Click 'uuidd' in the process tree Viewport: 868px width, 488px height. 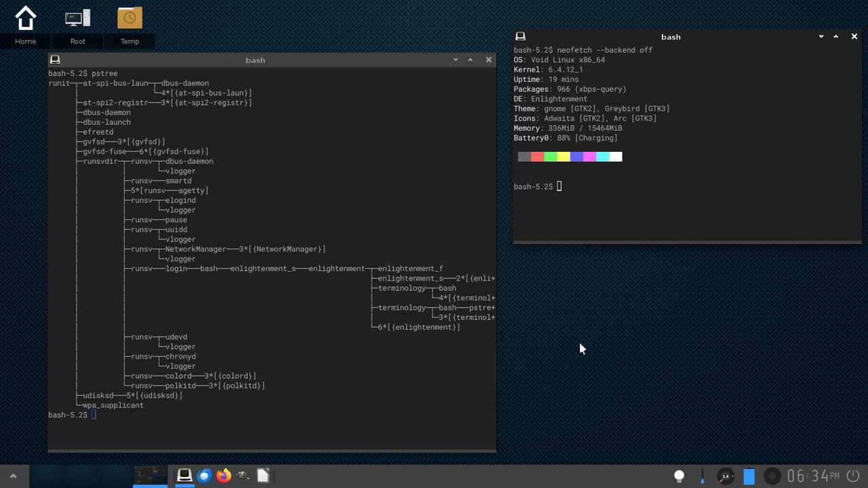[176, 230]
